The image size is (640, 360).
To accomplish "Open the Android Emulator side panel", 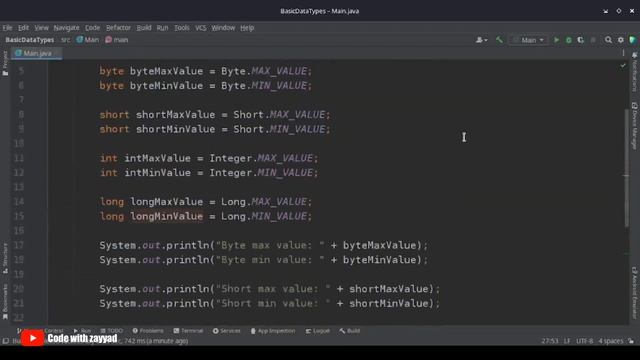I will point(634,293).
